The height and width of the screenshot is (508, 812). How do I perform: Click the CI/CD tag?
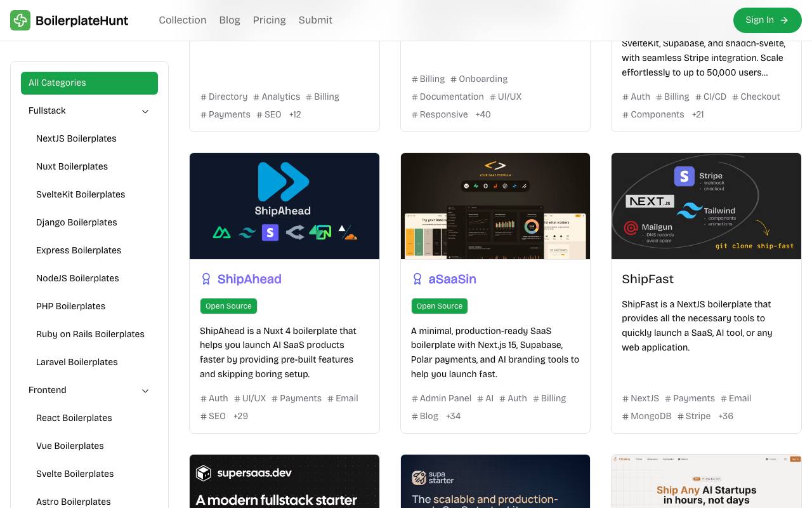pyautogui.click(x=710, y=97)
